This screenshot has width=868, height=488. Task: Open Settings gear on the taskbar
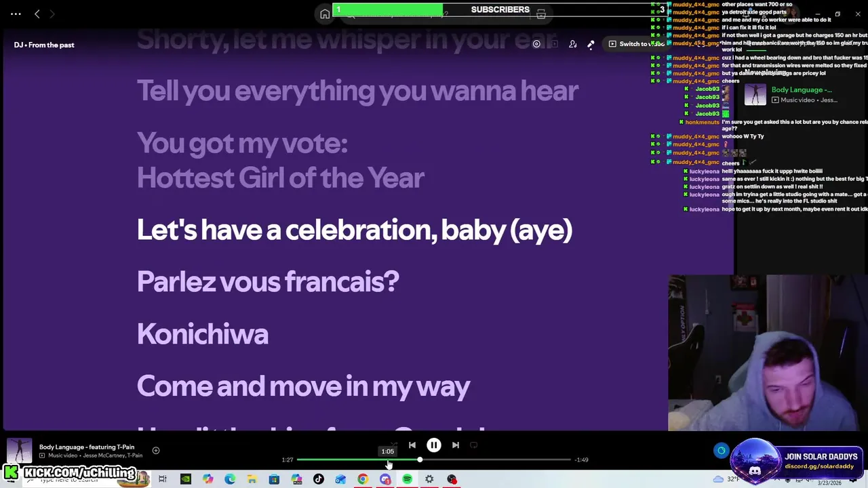pyautogui.click(x=429, y=479)
